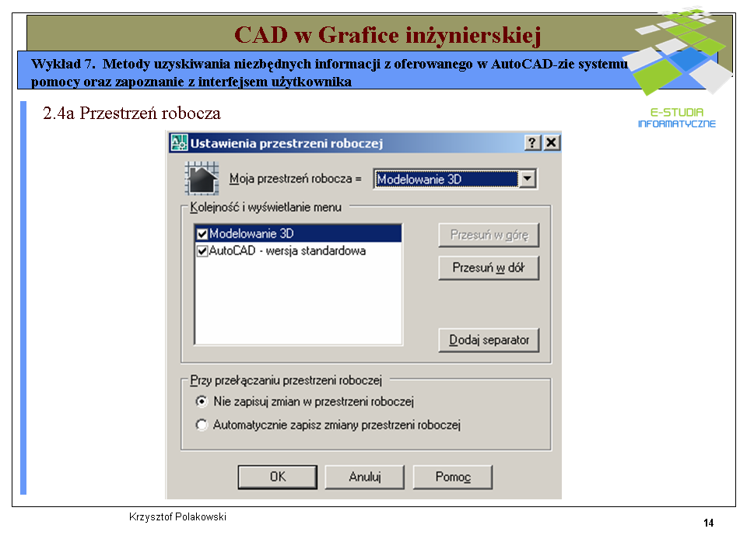Uncheck the Modelowanie 3D checkbox
This screenshot has height=560, width=747.
(x=202, y=234)
